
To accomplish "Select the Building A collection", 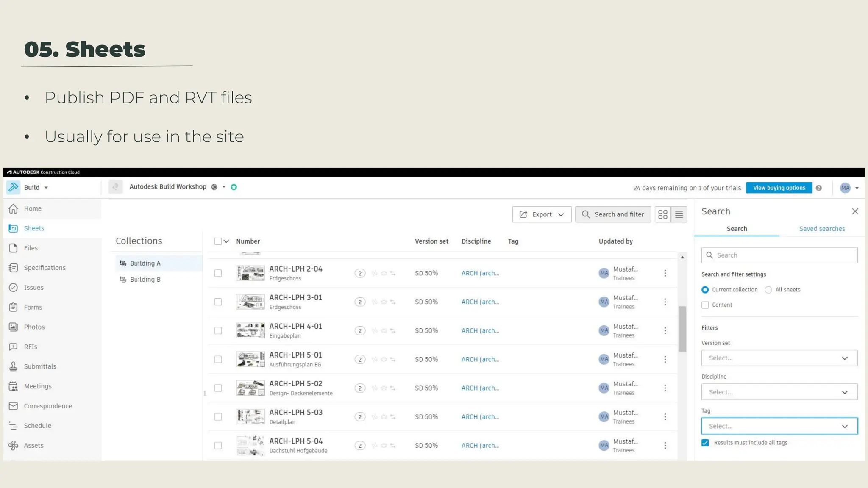I will (x=159, y=263).
